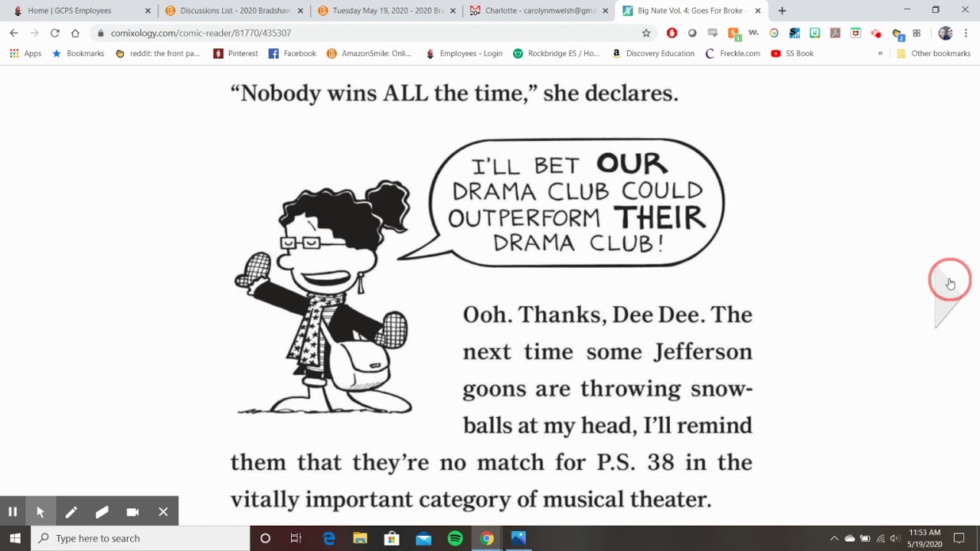Open Spotify from the taskbar

(455, 538)
